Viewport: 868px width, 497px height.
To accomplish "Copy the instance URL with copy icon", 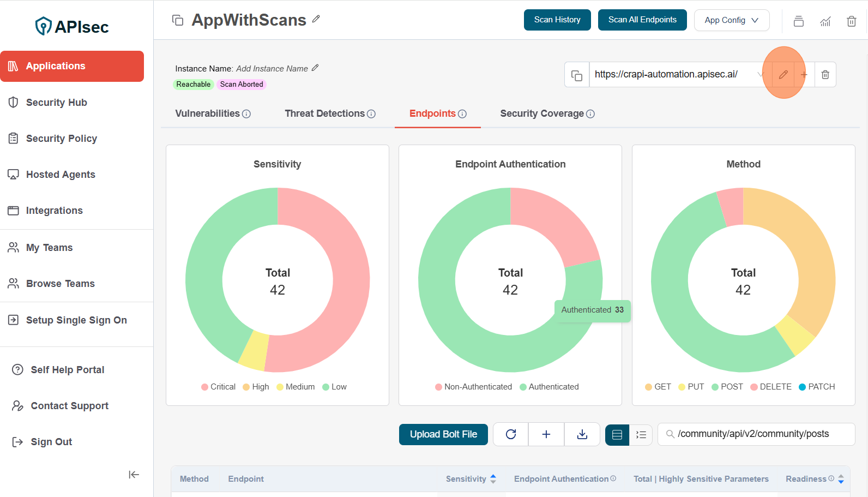I will click(577, 75).
